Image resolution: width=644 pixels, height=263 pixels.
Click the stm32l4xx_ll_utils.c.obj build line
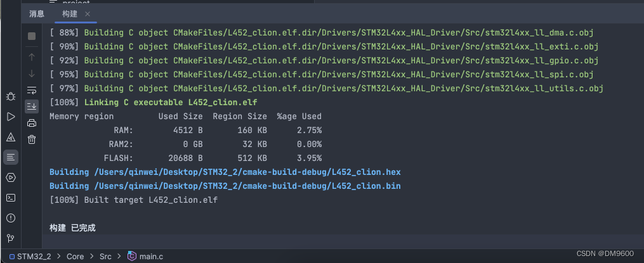coord(326,88)
